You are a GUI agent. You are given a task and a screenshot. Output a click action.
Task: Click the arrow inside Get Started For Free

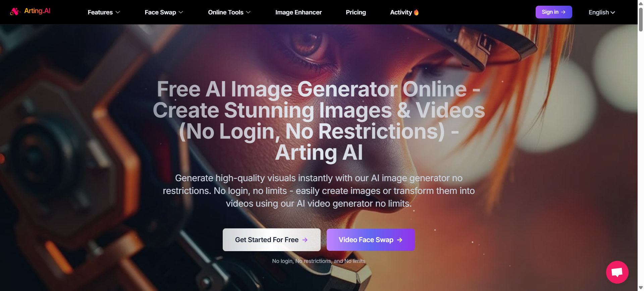[305, 240]
